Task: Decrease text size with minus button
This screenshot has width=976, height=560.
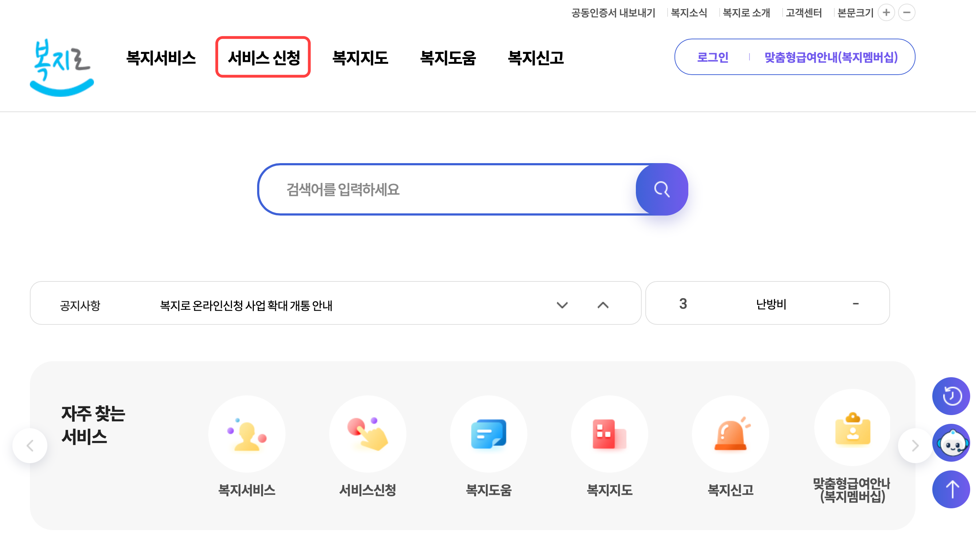Action: (x=906, y=13)
